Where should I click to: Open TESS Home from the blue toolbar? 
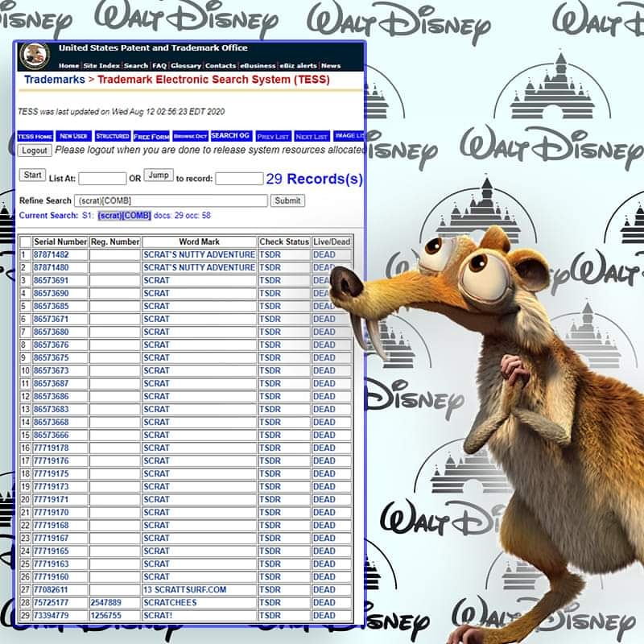point(35,136)
